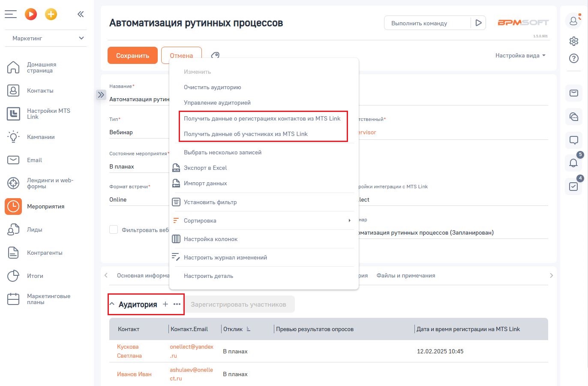
Task: Select Импорт данных from the menu
Action: (205, 183)
